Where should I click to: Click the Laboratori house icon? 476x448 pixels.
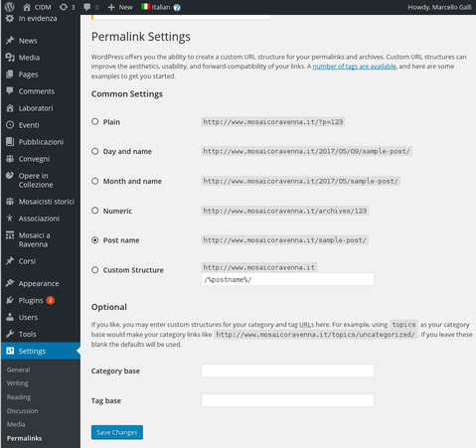(10, 108)
